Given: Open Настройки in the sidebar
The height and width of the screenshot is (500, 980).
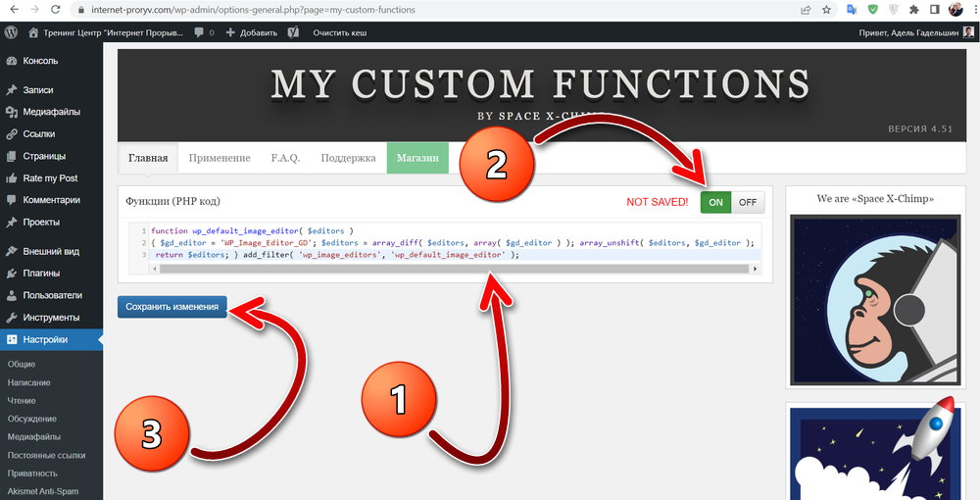Looking at the screenshot, I should 51,339.
